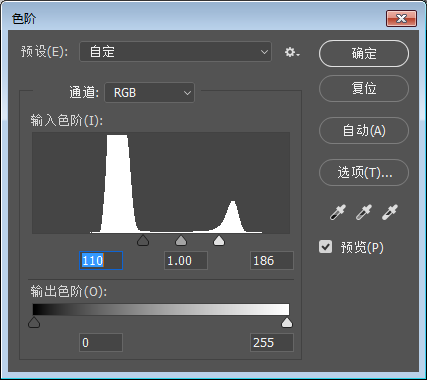Image resolution: width=427 pixels, height=380 pixels.
Task: Click the 复位 reset button
Action: tap(364, 89)
